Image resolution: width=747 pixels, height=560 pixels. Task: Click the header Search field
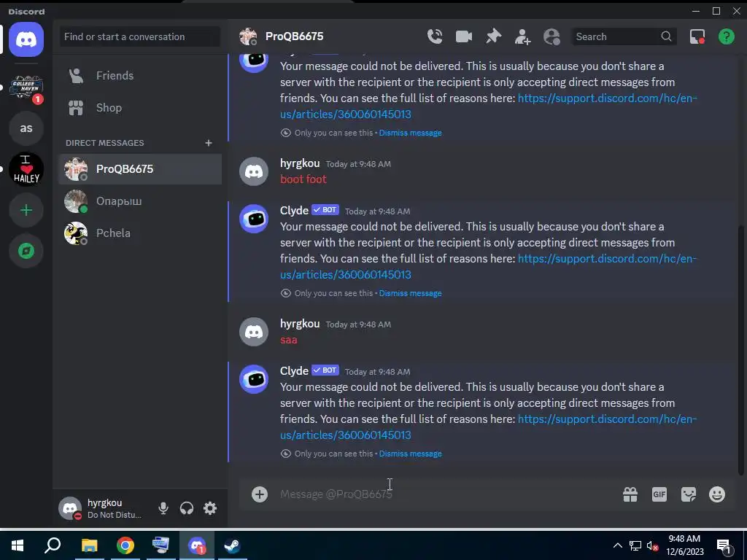tap(623, 36)
